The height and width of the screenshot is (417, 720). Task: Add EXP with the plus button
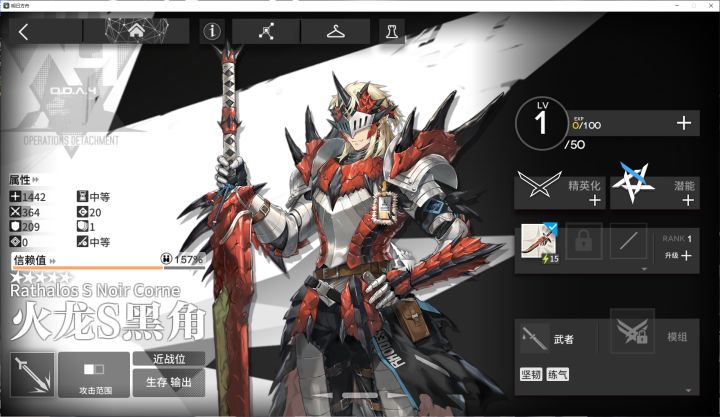click(x=684, y=123)
